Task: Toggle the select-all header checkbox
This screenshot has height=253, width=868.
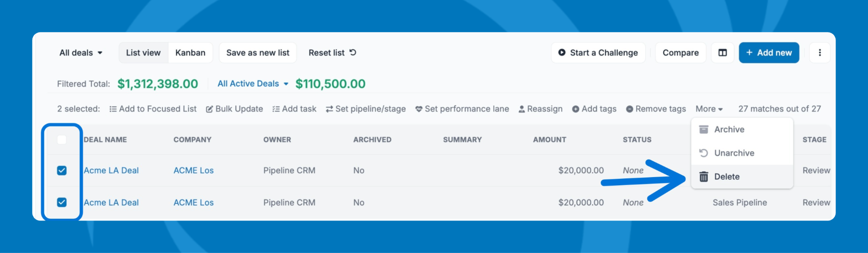Action: point(62,140)
